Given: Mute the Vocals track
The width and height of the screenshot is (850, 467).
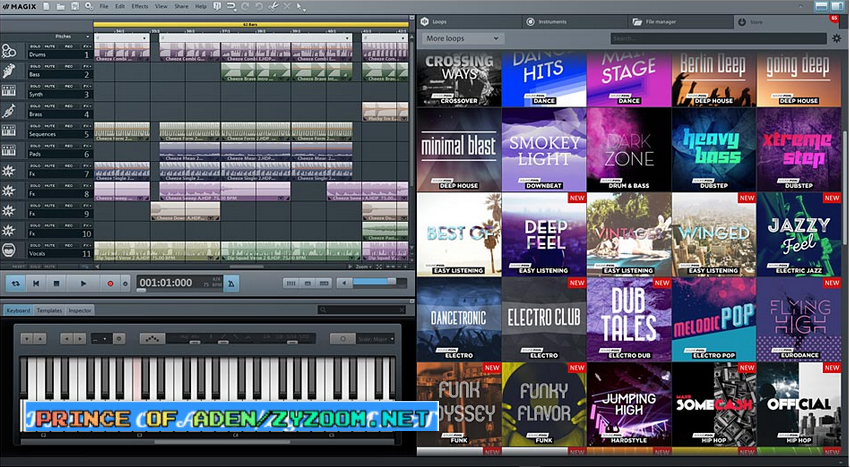Looking at the screenshot, I should pyautogui.click(x=49, y=246).
